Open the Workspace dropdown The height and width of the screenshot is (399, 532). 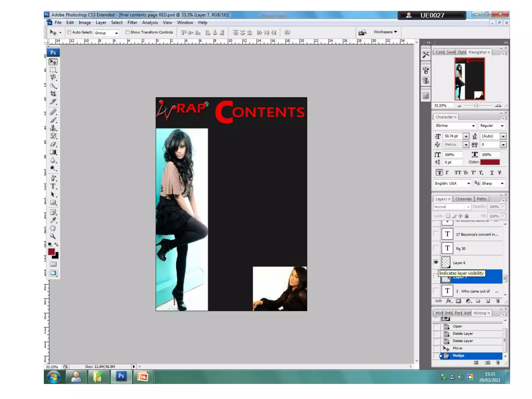click(385, 32)
